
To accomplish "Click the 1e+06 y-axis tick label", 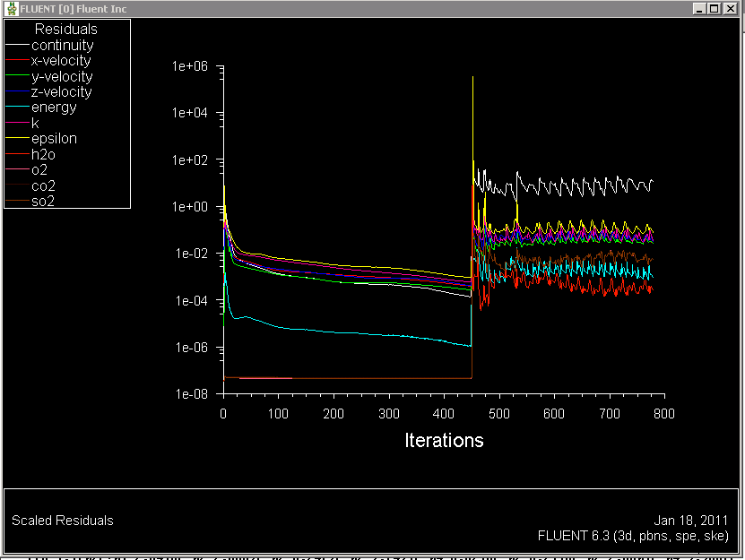I will 190,66.
